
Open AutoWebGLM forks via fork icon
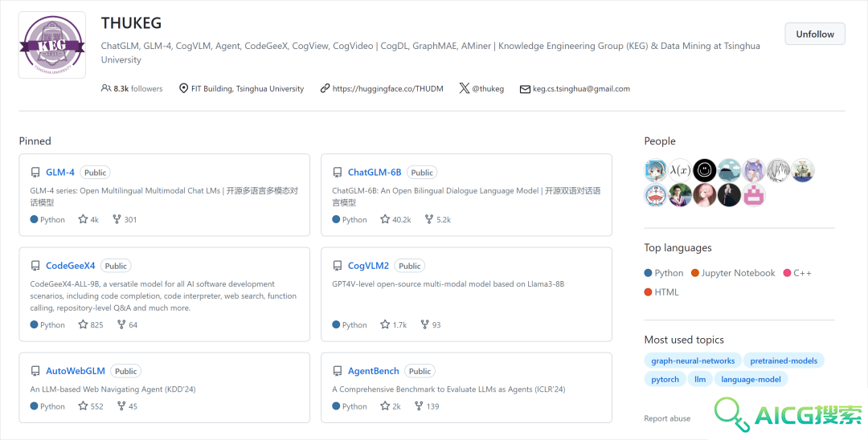[121, 405]
